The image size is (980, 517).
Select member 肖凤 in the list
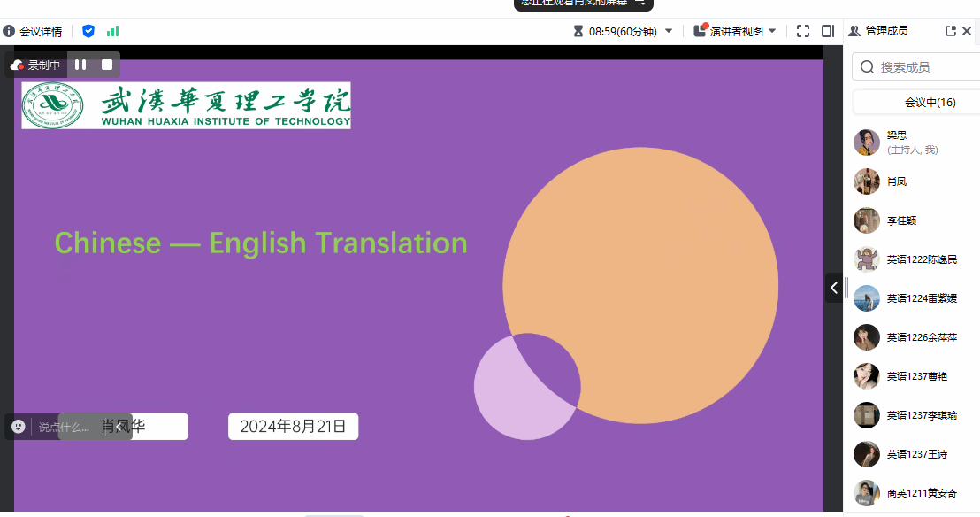click(x=897, y=181)
